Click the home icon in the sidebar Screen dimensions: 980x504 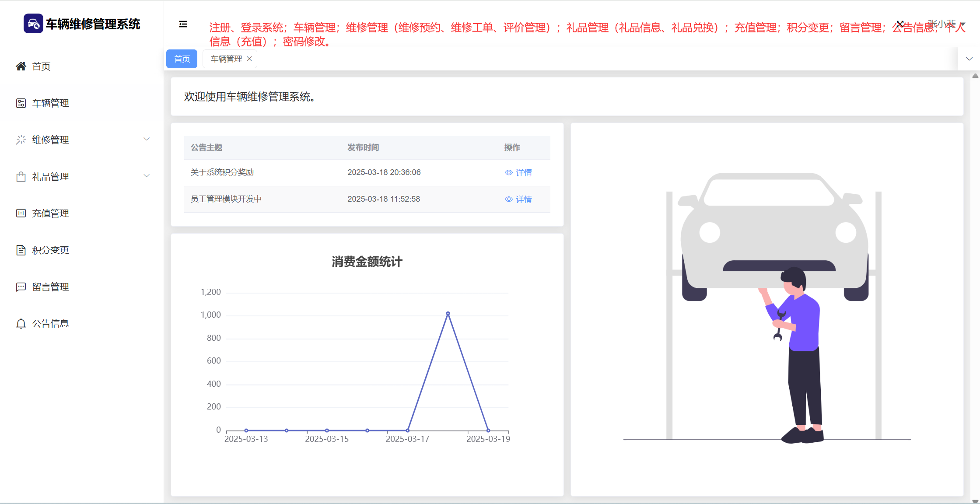(x=21, y=66)
